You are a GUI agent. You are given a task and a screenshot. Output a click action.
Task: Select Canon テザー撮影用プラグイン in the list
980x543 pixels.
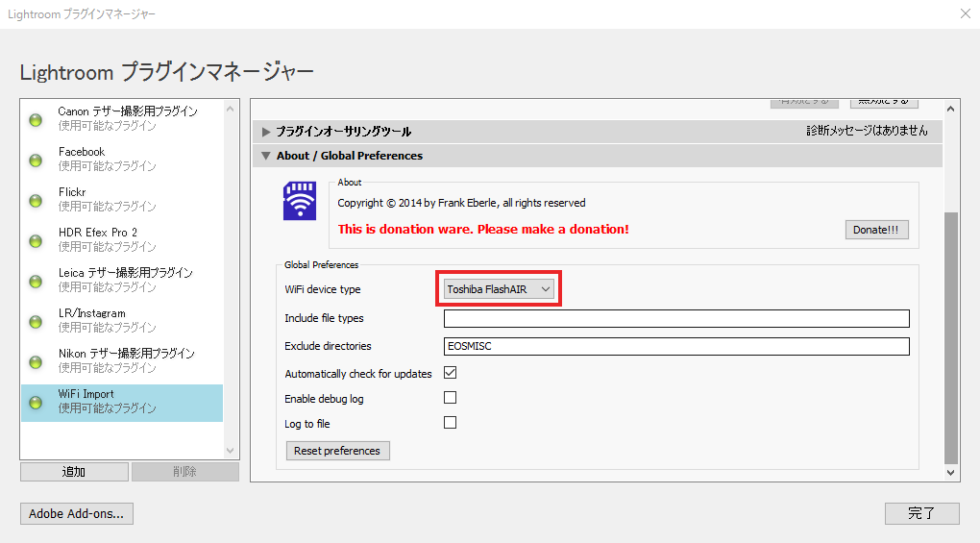tap(122, 118)
